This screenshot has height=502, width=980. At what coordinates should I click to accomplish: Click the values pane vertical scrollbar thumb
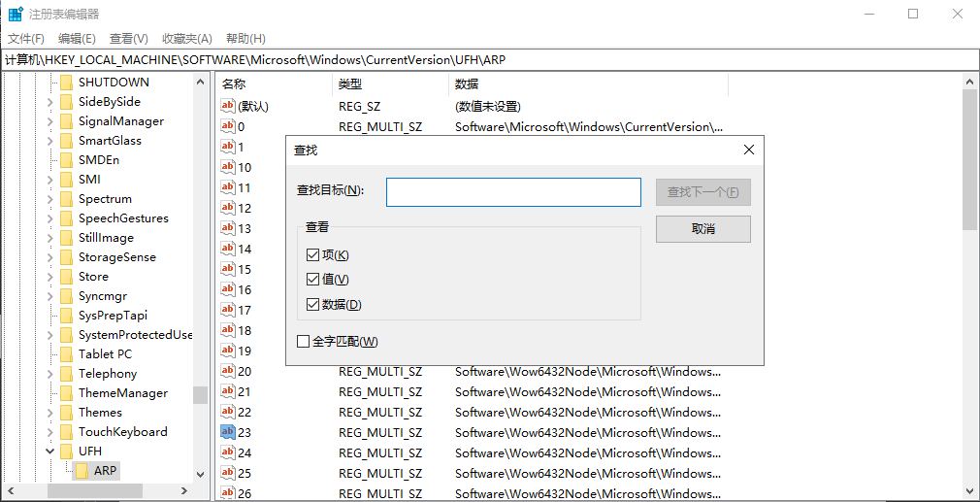click(x=970, y=159)
